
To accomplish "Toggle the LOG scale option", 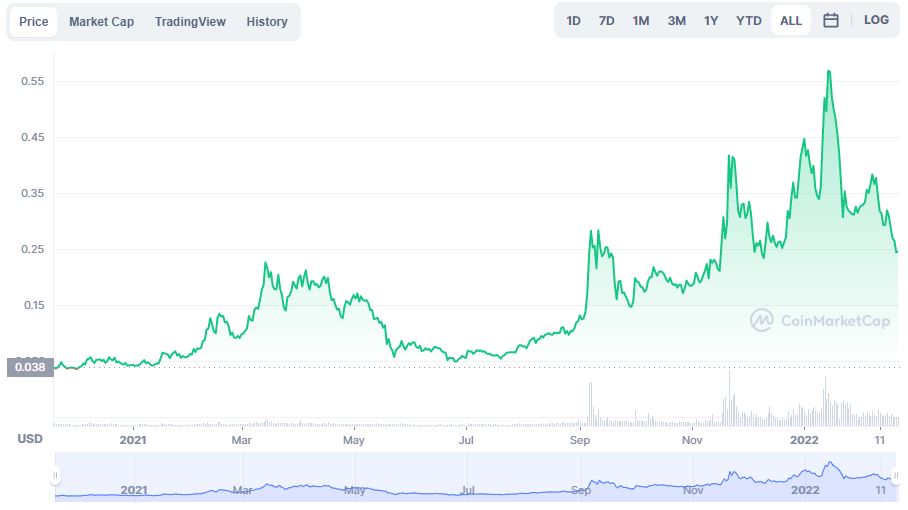I will click(876, 20).
